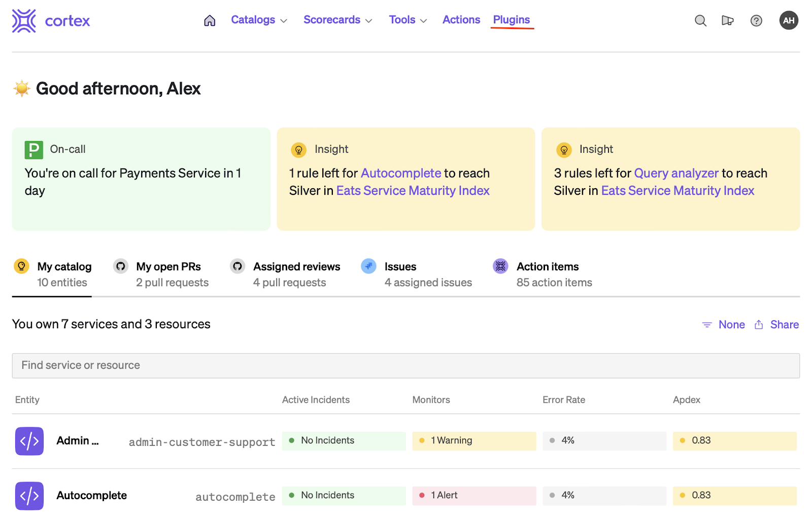
Task: Open the AH user avatar menu
Action: (x=789, y=20)
